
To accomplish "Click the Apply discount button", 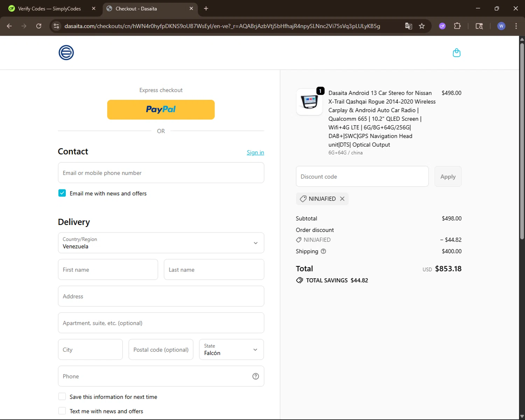I will click(448, 176).
